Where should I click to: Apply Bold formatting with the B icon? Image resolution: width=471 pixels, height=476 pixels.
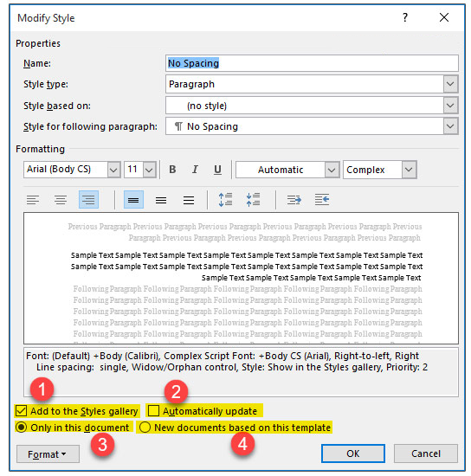[x=172, y=170]
